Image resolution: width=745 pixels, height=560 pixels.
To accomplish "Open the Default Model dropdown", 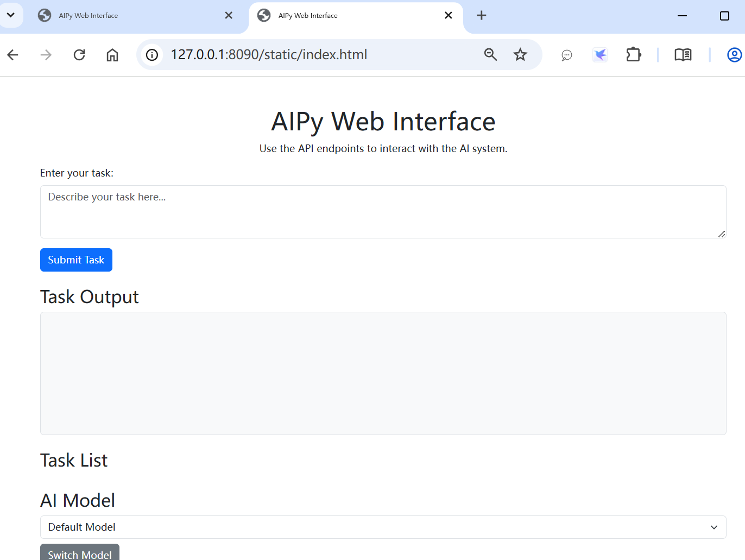I will (x=383, y=527).
